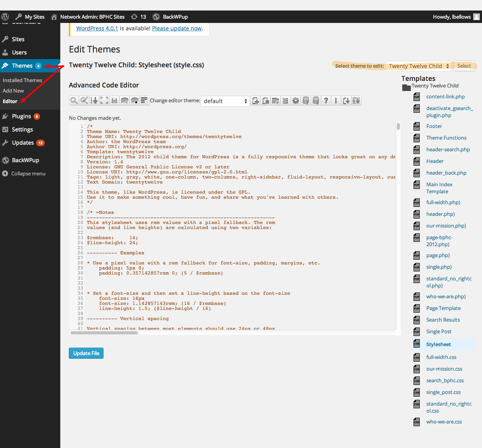Click the Update File button
This screenshot has width=482, height=448.
[x=86, y=353]
